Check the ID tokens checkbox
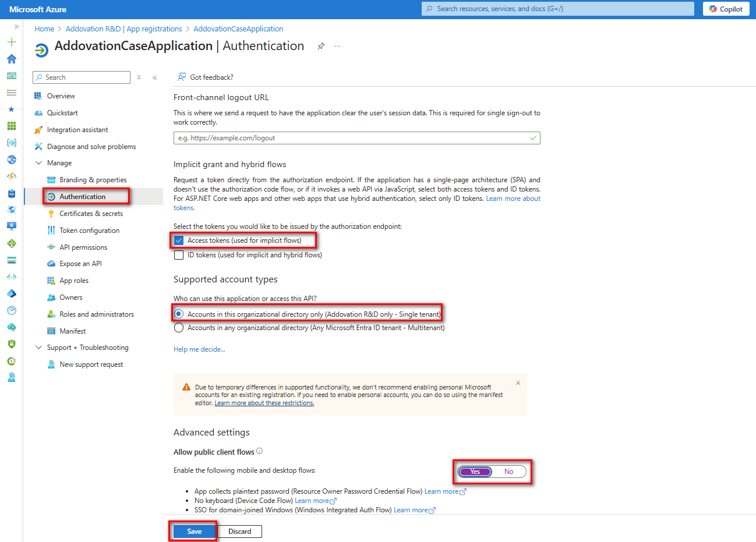This screenshot has height=542, width=756. (x=179, y=255)
